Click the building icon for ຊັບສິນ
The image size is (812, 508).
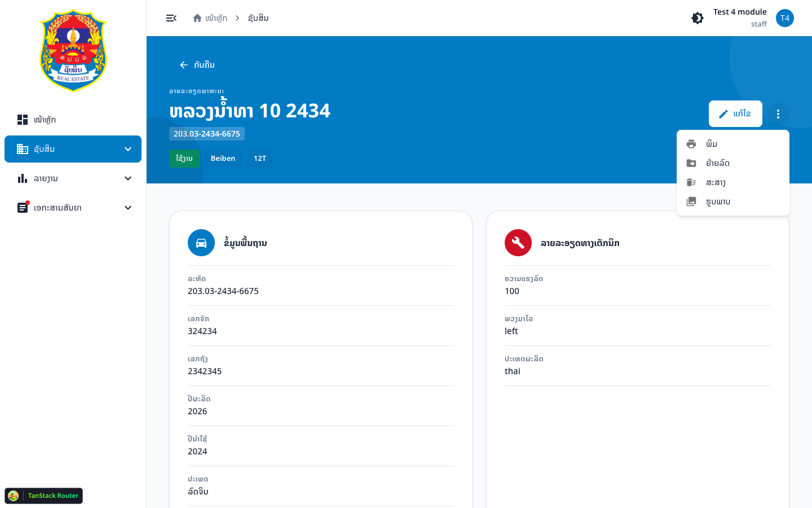pos(23,149)
